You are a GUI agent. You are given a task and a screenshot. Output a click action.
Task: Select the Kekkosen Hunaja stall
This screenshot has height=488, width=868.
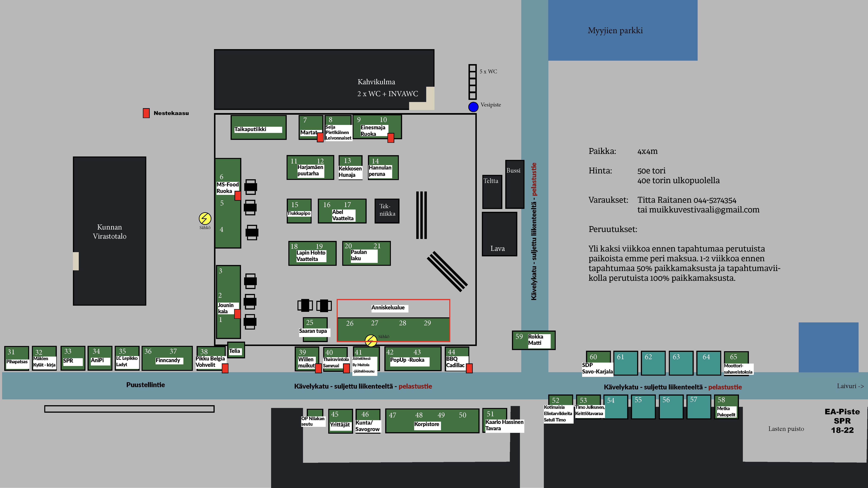point(350,167)
